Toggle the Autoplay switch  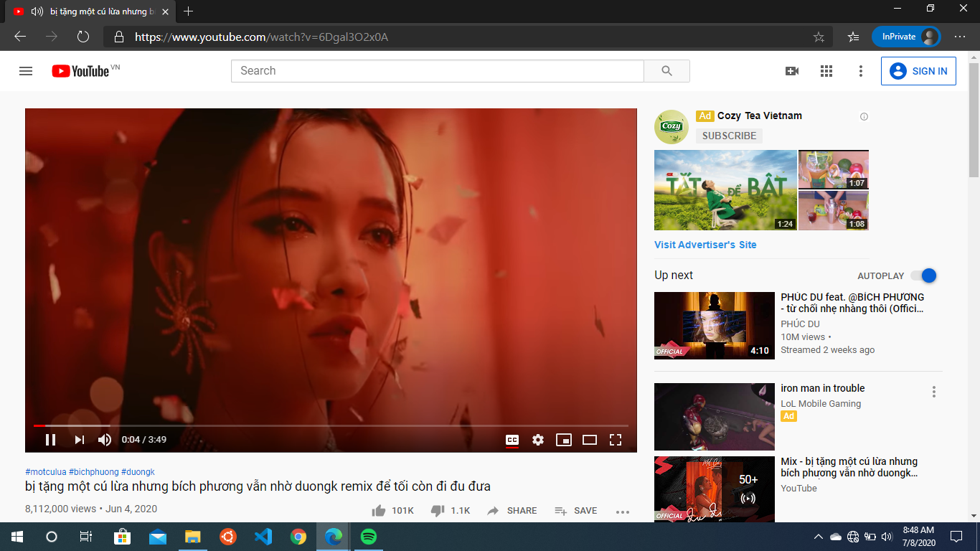tap(923, 275)
